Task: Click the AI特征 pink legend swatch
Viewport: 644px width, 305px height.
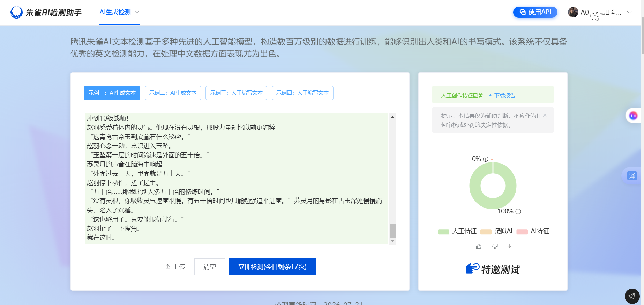Action: [522, 232]
